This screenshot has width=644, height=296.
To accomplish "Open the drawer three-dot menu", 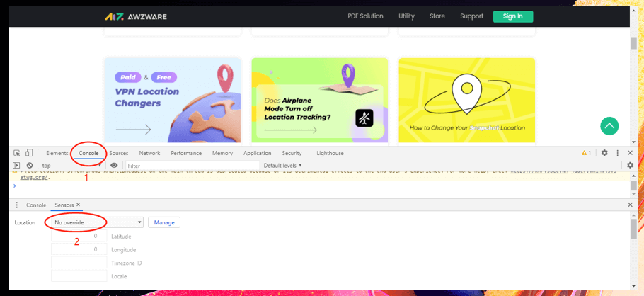I will click(17, 205).
